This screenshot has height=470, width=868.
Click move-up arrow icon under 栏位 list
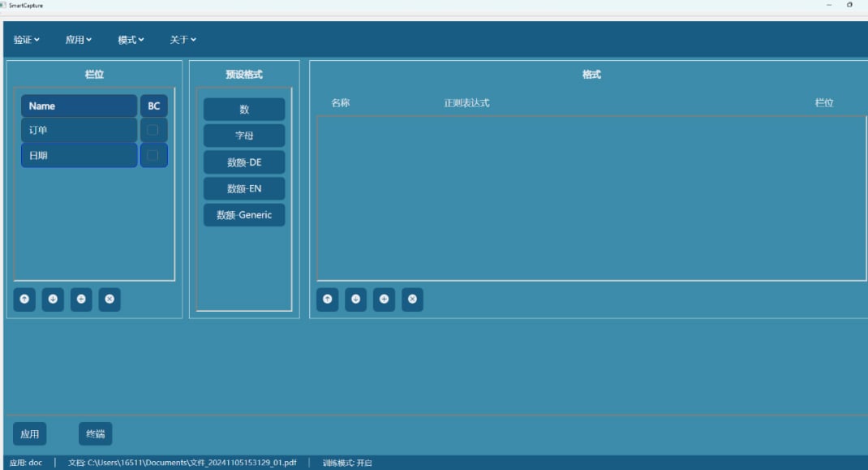coord(24,300)
